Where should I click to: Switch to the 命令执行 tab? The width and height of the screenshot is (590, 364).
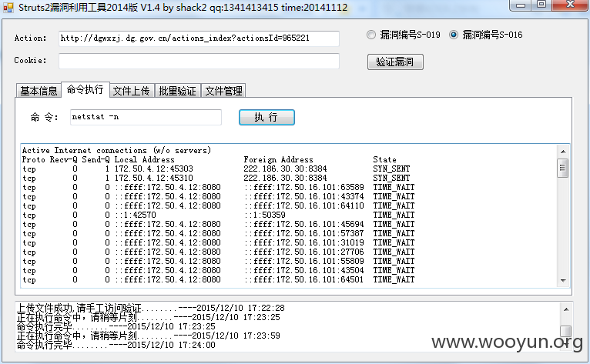pyautogui.click(x=85, y=89)
